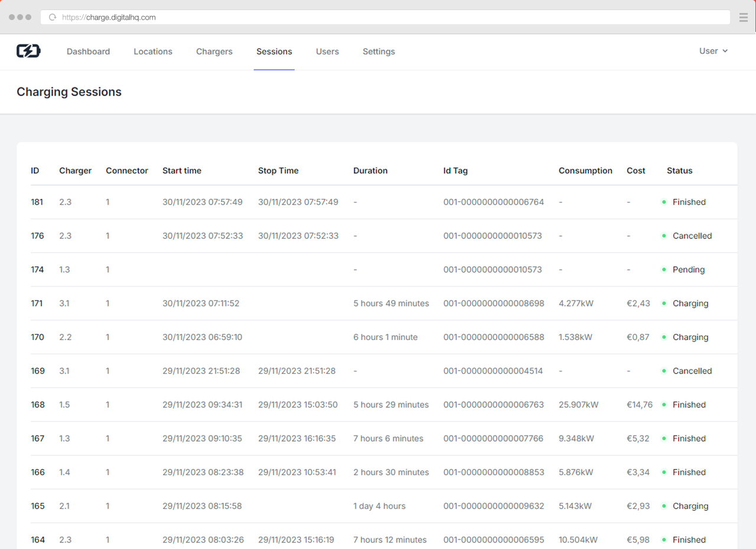Viewport: 756px width, 549px height.
Task: Sort by the Consumption column header
Action: [585, 171]
